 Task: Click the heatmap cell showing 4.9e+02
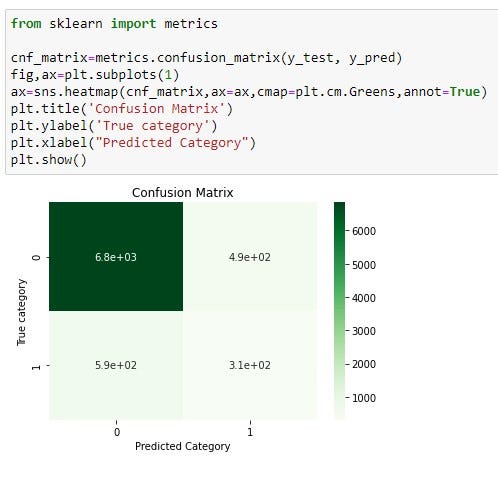coord(250,257)
